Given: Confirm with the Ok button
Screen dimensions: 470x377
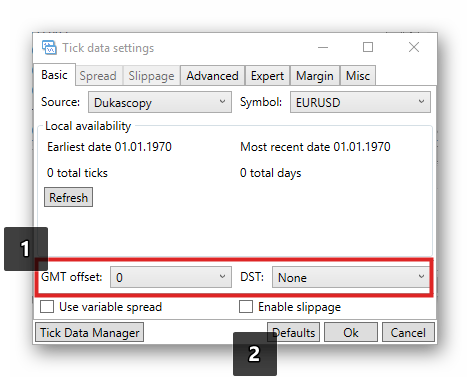Looking at the screenshot, I should 351,332.
